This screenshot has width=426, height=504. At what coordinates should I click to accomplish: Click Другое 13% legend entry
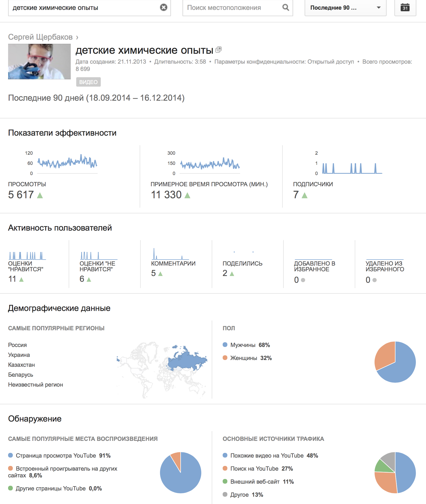pyautogui.click(x=243, y=495)
